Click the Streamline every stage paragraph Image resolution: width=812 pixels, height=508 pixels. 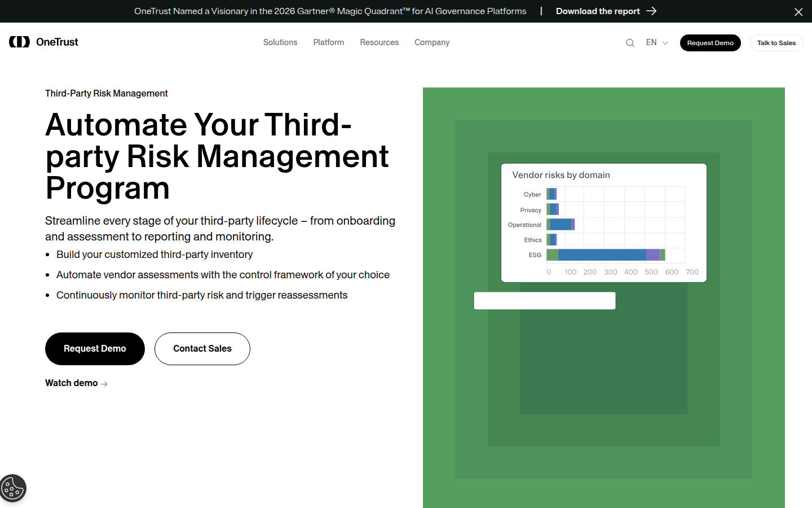[x=220, y=229]
